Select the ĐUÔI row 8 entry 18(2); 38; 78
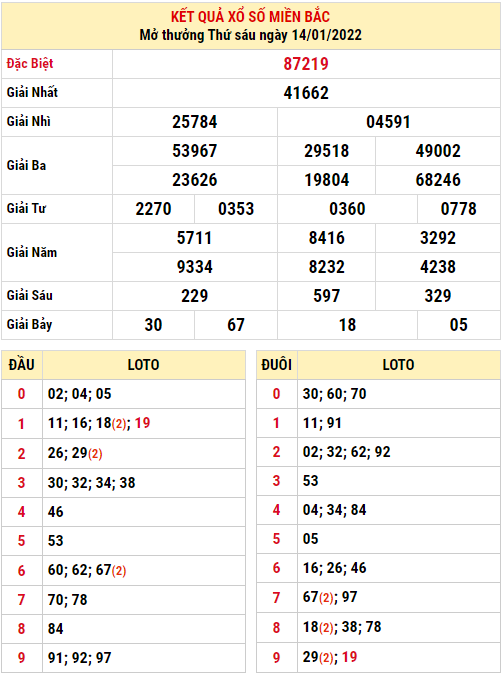 pyautogui.click(x=342, y=627)
